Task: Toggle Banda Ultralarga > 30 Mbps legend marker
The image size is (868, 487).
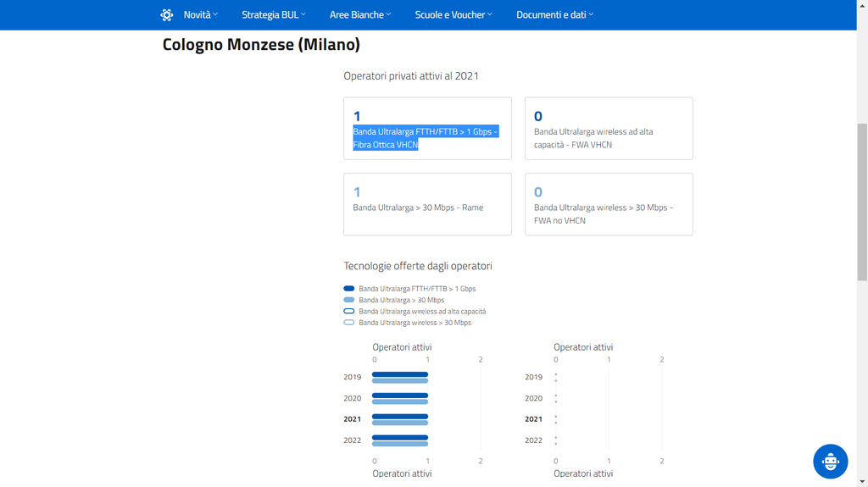Action: (349, 300)
